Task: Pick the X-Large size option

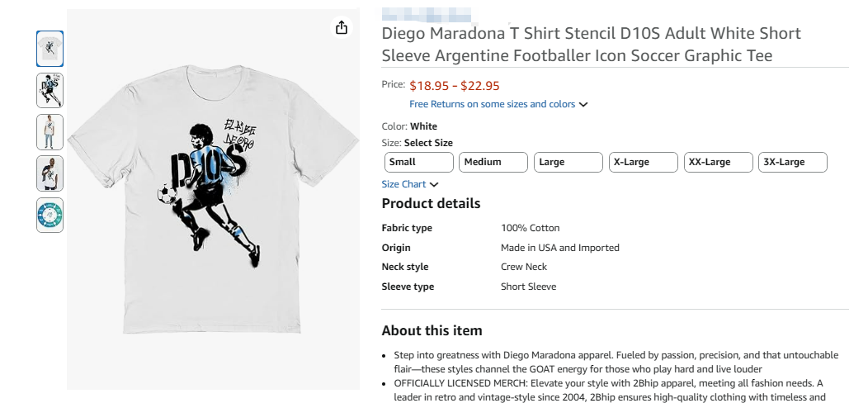Action: [x=644, y=162]
